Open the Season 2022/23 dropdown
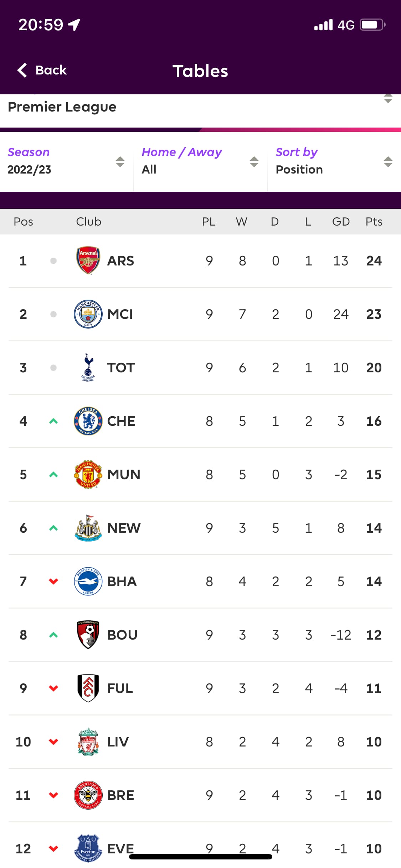 point(66,162)
